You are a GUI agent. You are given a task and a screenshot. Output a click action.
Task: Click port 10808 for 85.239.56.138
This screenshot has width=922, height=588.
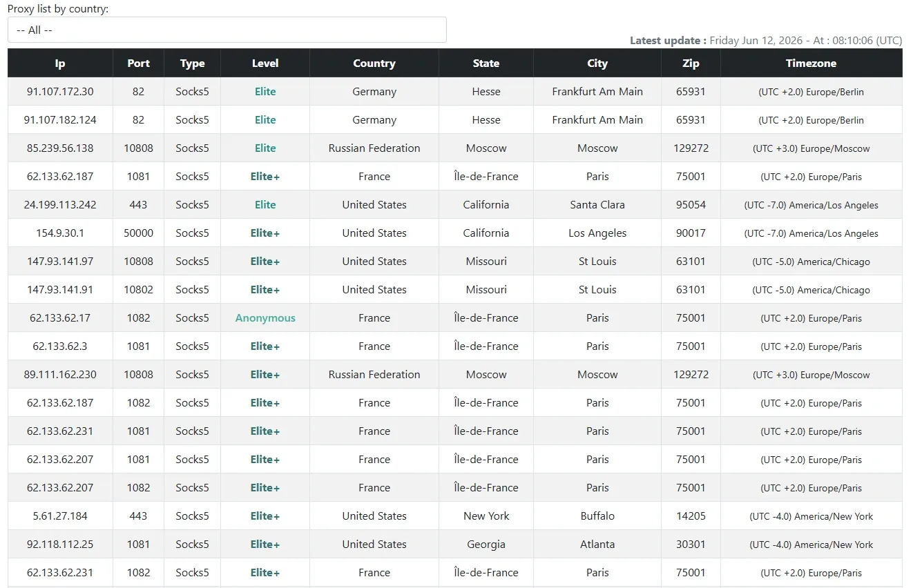click(138, 148)
